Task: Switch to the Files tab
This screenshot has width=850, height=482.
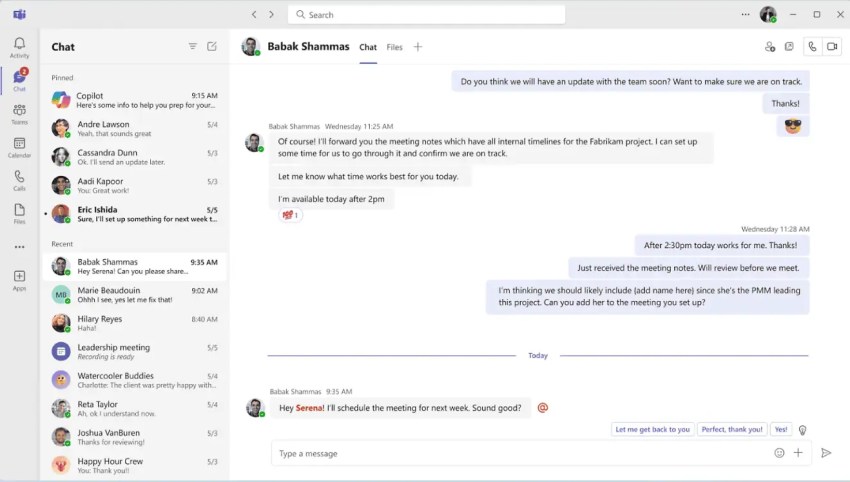Action: 394,47
